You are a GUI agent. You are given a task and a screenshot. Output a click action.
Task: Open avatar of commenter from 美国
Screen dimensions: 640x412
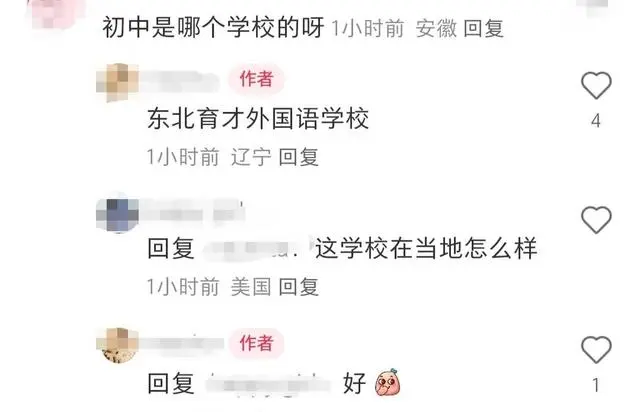(118, 213)
